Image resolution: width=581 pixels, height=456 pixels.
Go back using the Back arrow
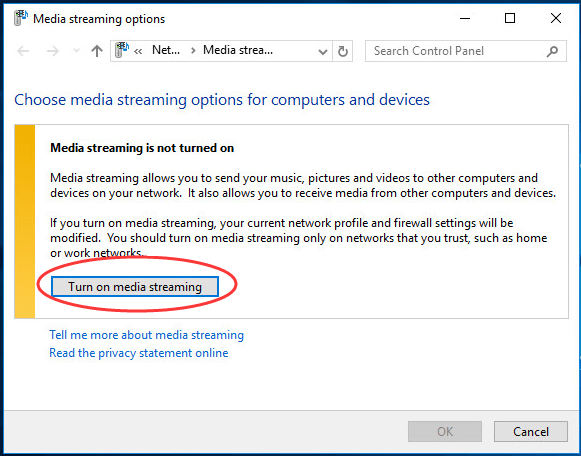pyautogui.click(x=23, y=51)
